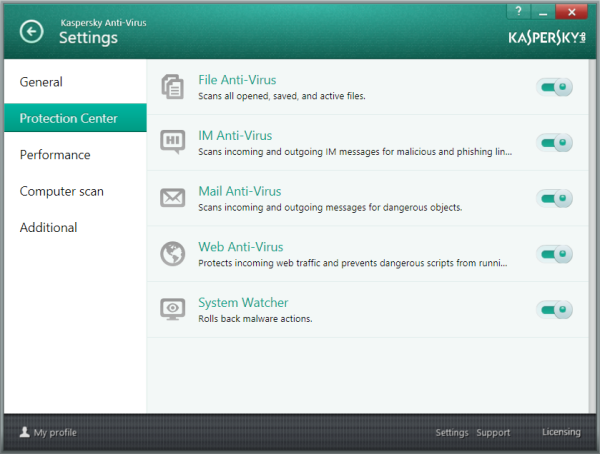600x454 pixels.
Task: Disable the System Watcher toggle
Action: tap(555, 310)
